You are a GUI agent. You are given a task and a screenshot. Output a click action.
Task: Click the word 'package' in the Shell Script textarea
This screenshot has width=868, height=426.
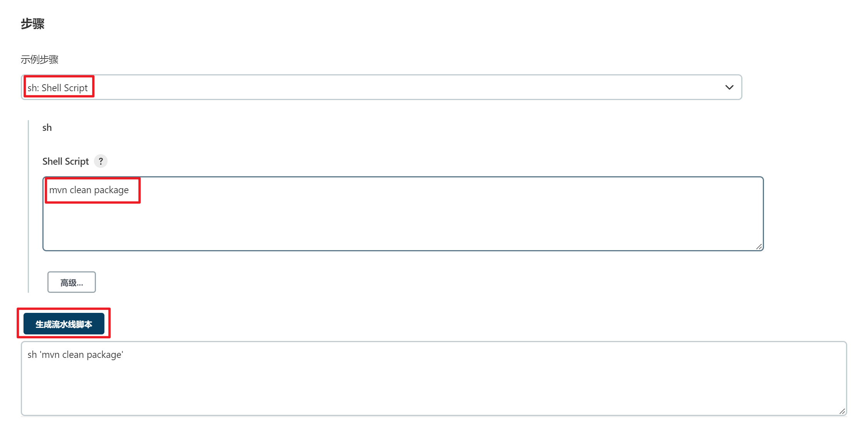click(111, 190)
